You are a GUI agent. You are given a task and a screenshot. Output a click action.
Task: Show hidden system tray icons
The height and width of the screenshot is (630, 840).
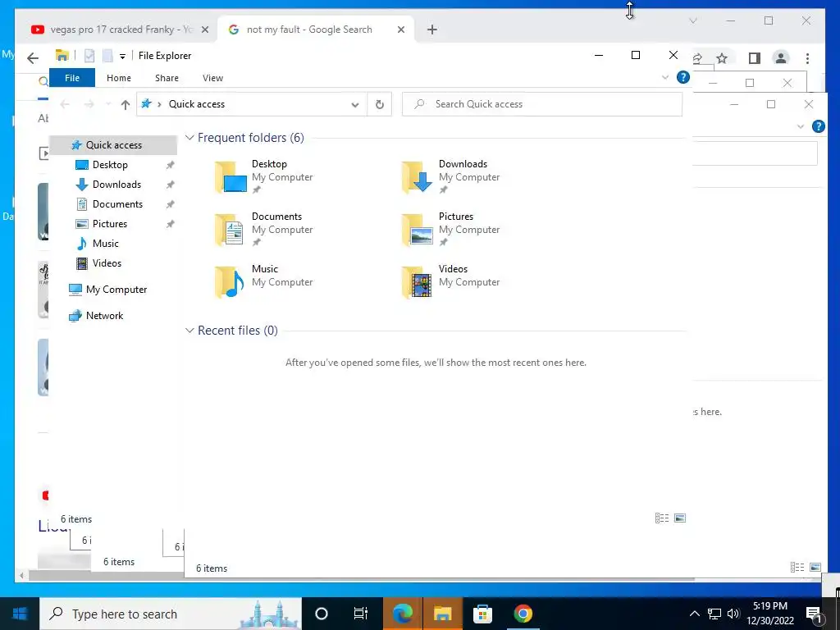(x=694, y=614)
